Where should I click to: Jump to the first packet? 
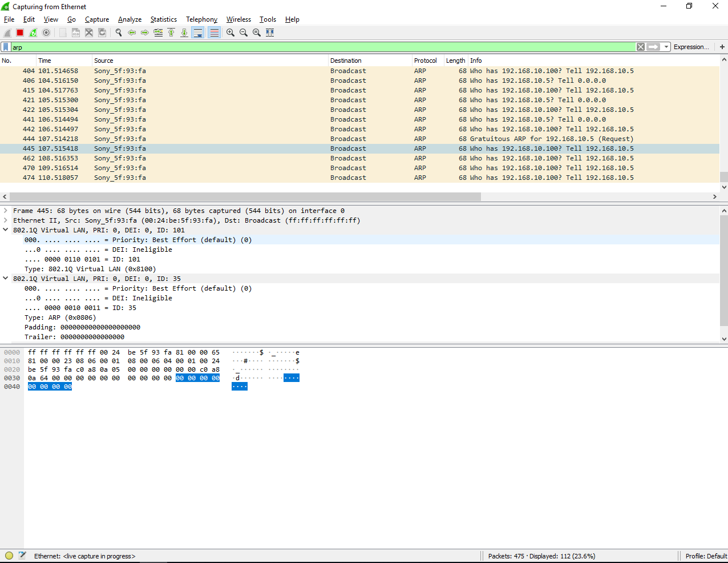(171, 33)
